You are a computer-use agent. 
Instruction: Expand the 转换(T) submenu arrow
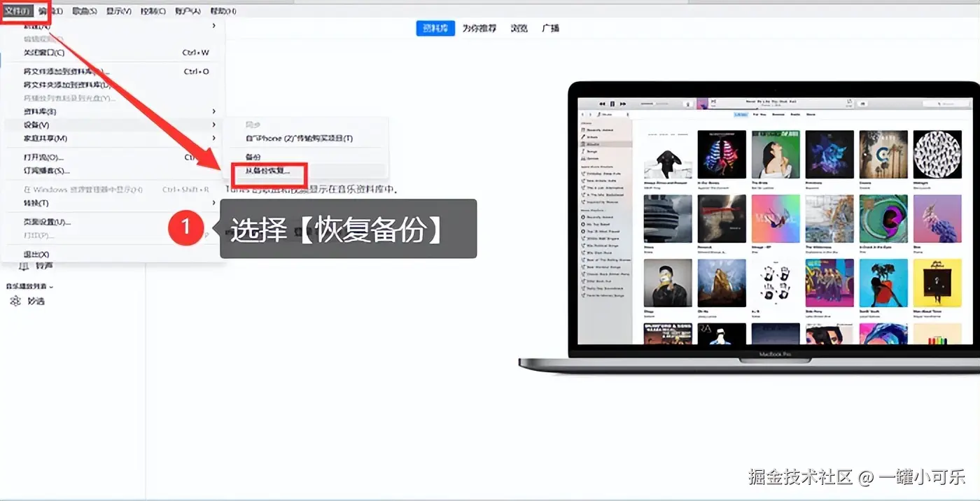[214, 203]
